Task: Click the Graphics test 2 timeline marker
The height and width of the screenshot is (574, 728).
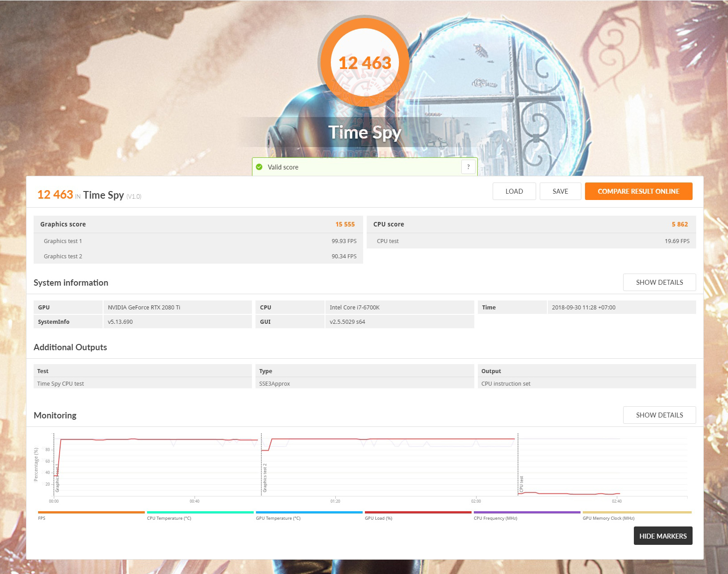Action: tap(264, 478)
